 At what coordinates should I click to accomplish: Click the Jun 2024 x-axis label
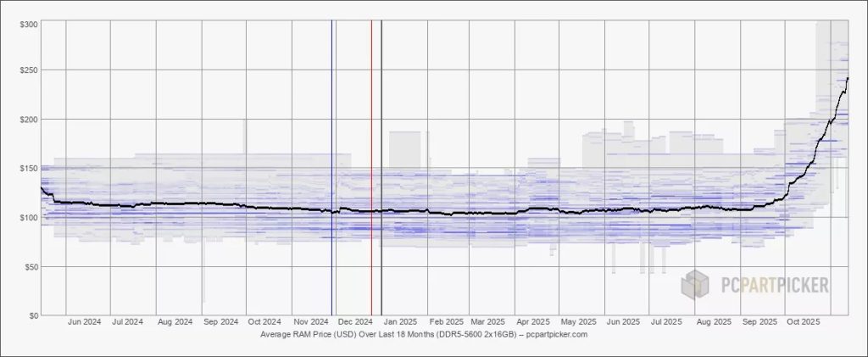[x=84, y=322]
